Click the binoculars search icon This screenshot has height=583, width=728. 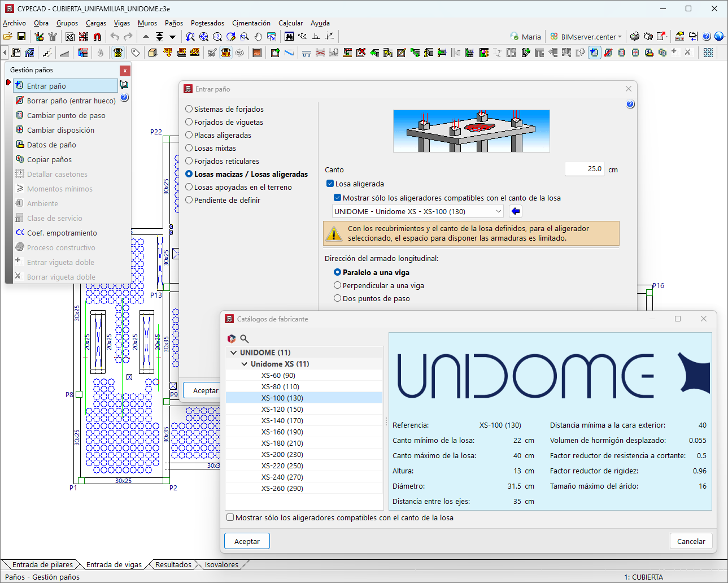[x=289, y=37]
